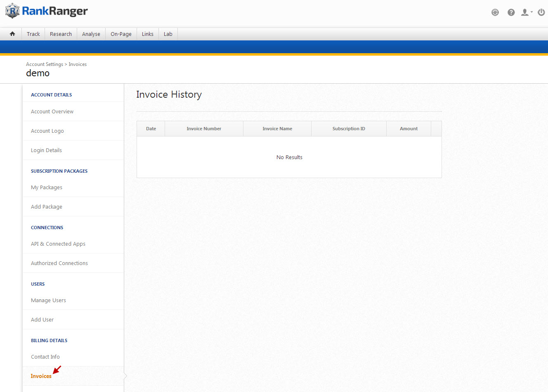This screenshot has height=392, width=548.
Task: Open Login Details page
Action: click(x=46, y=150)
